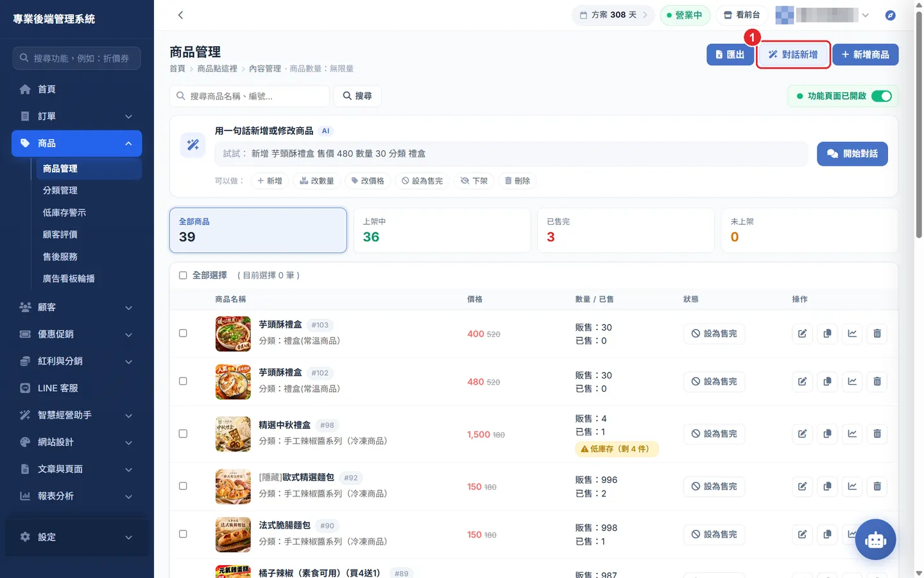
Task: Delete the 歐式精選麵包 product via trash icon
Action: (877, 486)
